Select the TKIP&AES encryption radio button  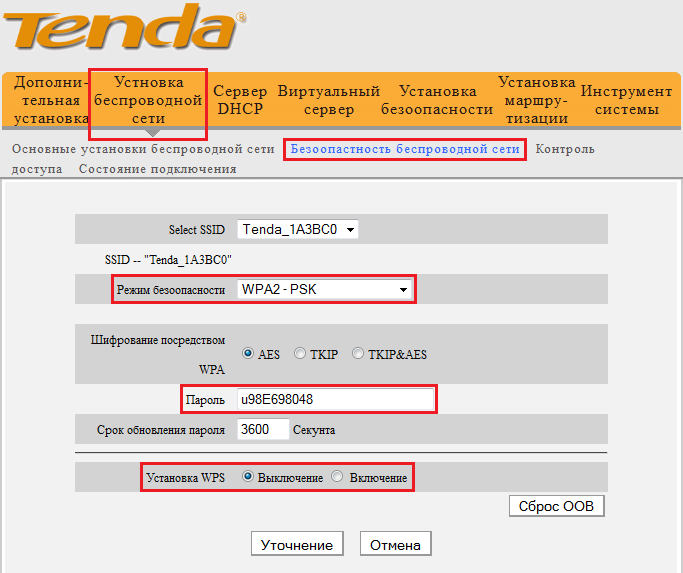click(x=358, y=353)
